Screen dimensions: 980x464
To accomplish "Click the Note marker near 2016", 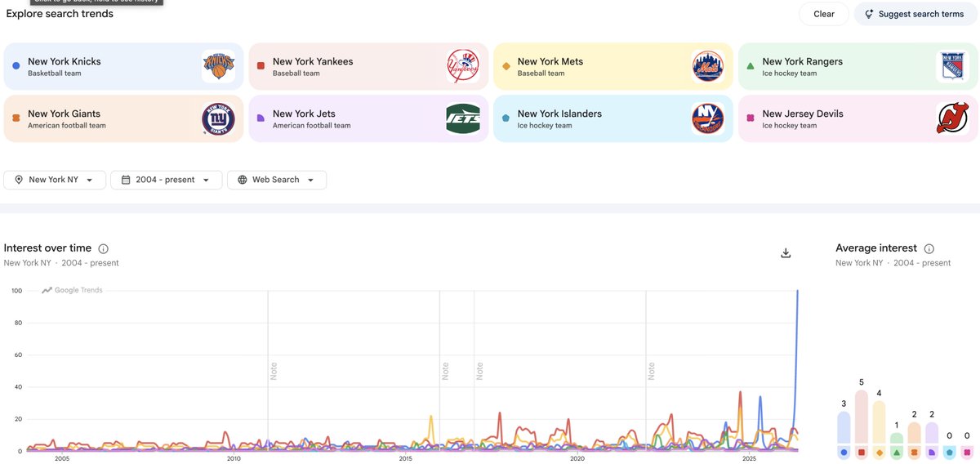I will coord(445,371).
